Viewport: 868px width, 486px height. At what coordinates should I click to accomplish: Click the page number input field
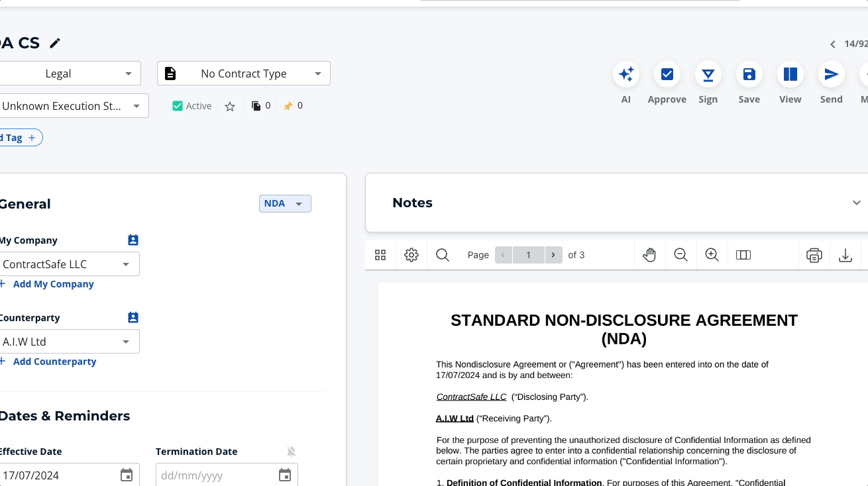[528, 254]
